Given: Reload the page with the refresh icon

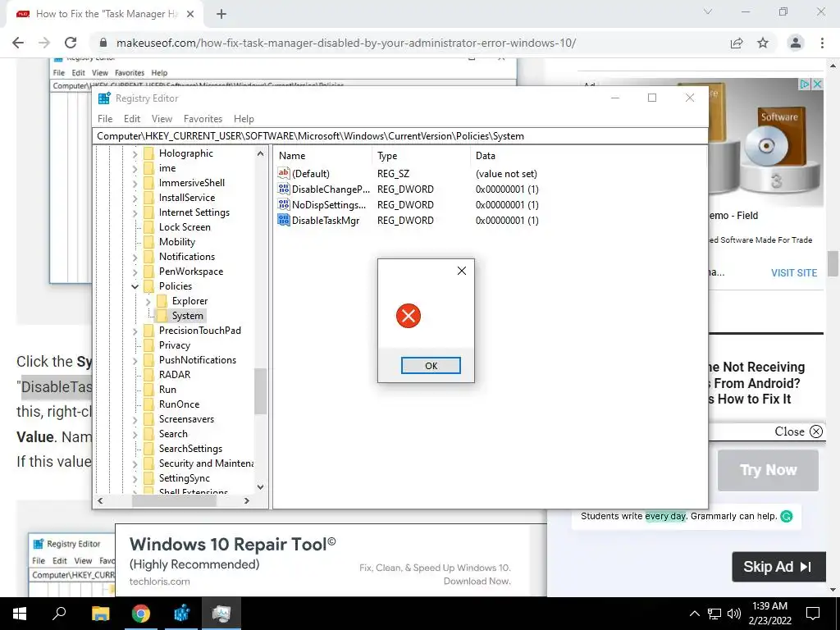Looking at the screenshot, I should click(71, 43).
